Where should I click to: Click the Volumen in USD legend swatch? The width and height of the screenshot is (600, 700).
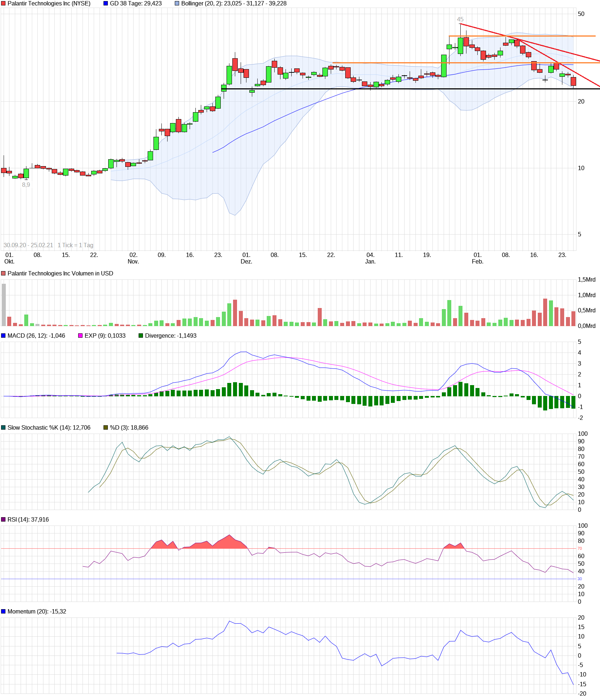point(3,274)
